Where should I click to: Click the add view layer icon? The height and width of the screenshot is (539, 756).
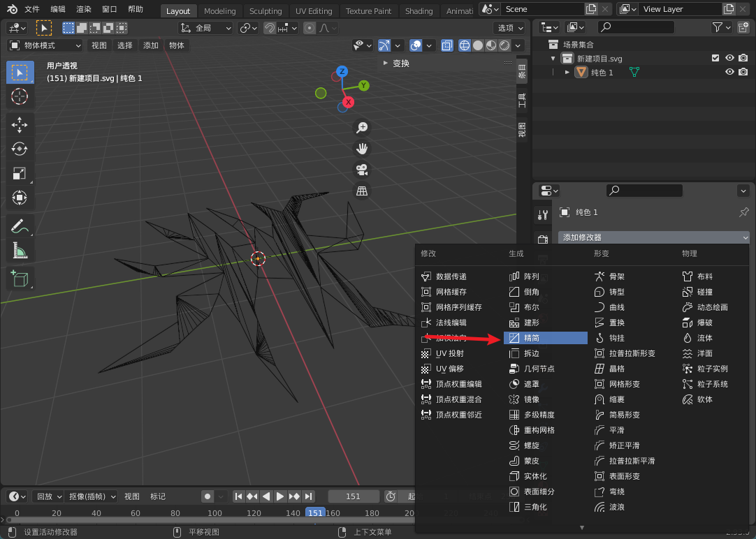[729, 9]
